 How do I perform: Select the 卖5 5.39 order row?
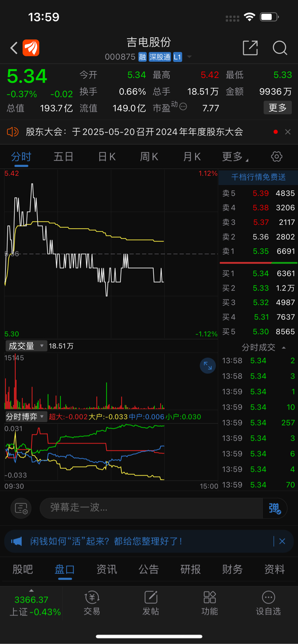258,193
